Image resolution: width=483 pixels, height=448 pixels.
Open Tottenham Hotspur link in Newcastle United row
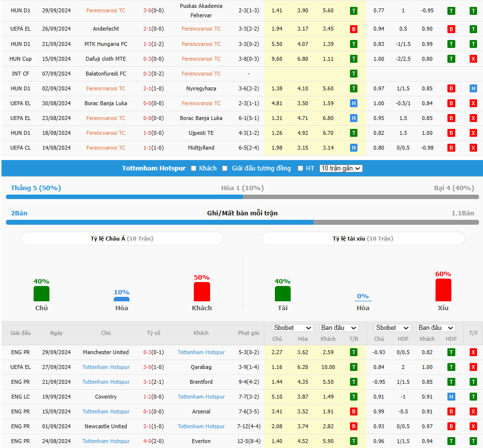[201, 426]
